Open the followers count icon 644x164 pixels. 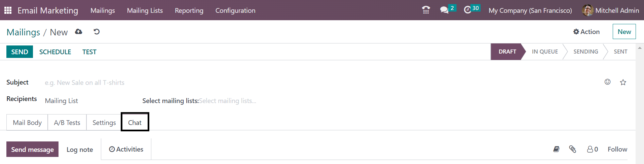593,149
